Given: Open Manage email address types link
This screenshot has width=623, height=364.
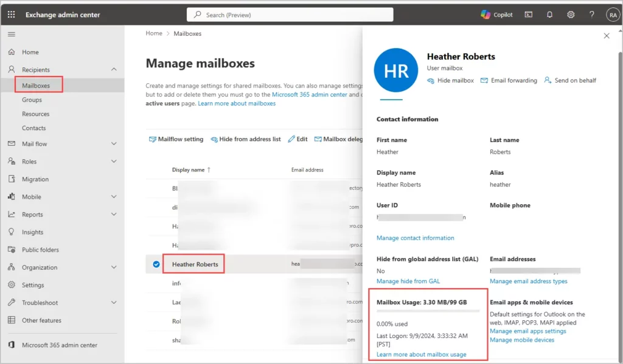Looking at the screenshot, I should pos(529,281).
